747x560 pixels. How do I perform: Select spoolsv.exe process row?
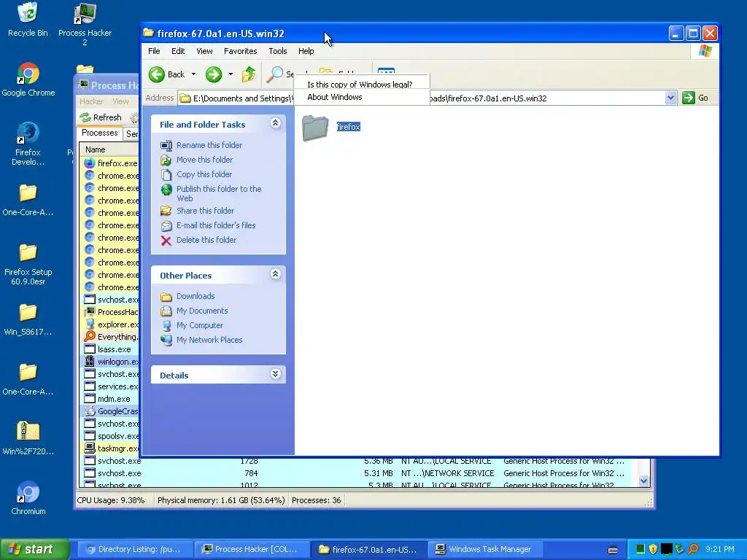(112, 436)
